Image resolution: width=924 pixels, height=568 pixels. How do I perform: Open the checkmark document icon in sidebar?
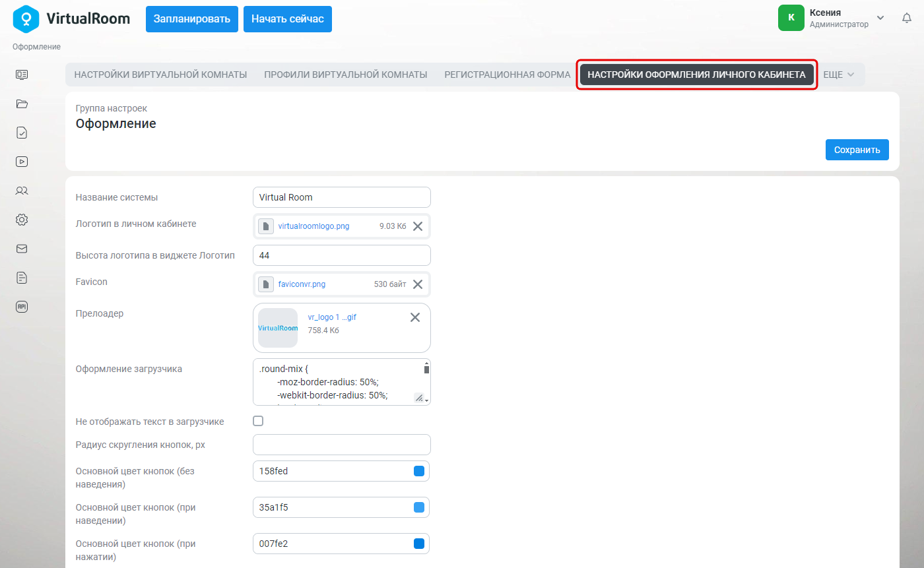tap(22, 133)
